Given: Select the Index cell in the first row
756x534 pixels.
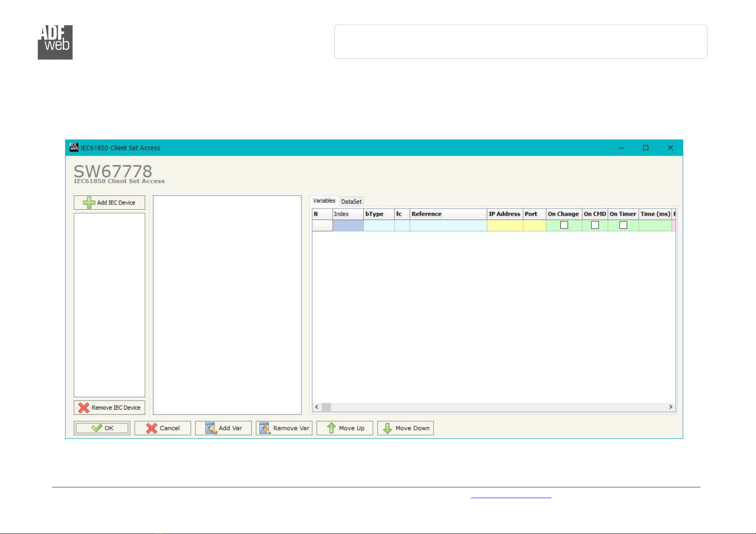Looking at the screenshot, I should pyautogui.click(x=348, y=226).
